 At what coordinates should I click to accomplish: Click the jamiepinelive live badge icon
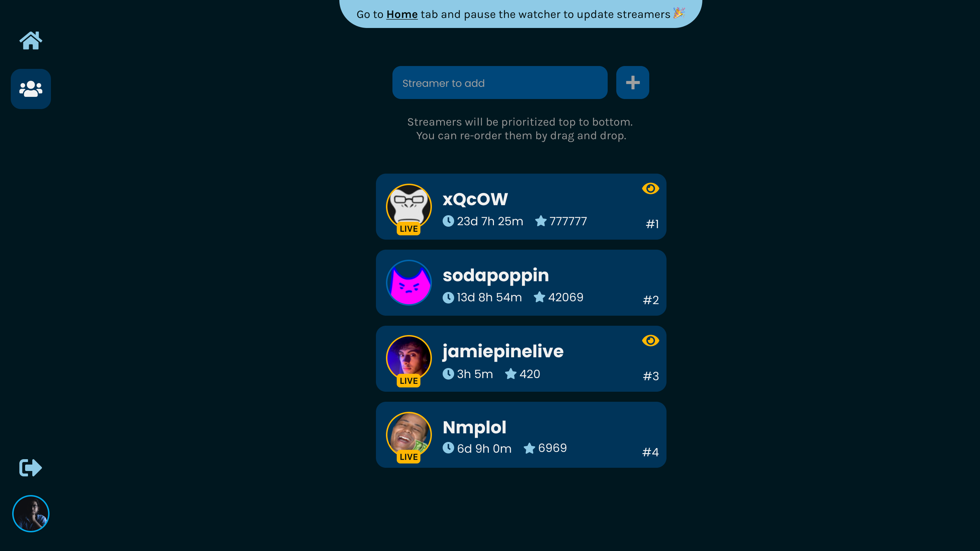(409, 381)
